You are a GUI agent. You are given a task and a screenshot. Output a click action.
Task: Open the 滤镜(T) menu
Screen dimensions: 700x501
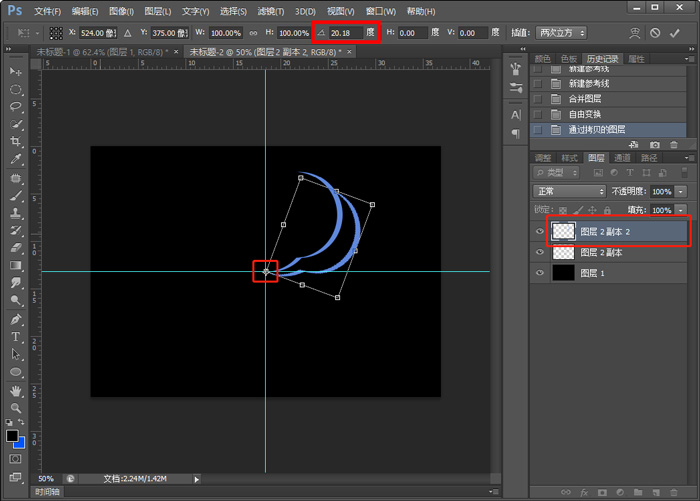tap(271, 11)
